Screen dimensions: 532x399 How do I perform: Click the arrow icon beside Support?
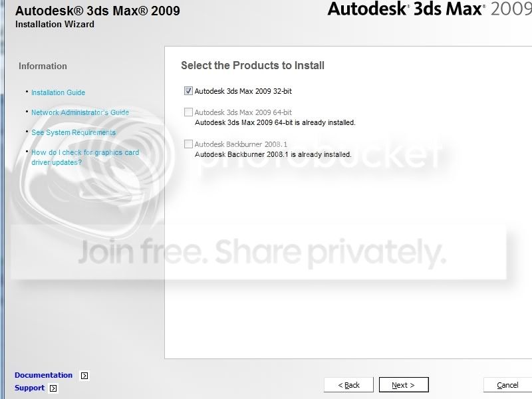[53, 388]
